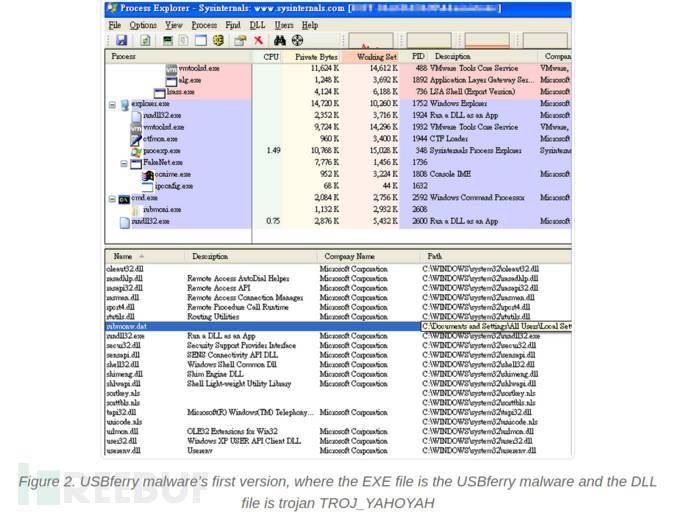Collapse the cmd.exe process tree
Viewport: 690px width, 512px height.
[112, 198]
